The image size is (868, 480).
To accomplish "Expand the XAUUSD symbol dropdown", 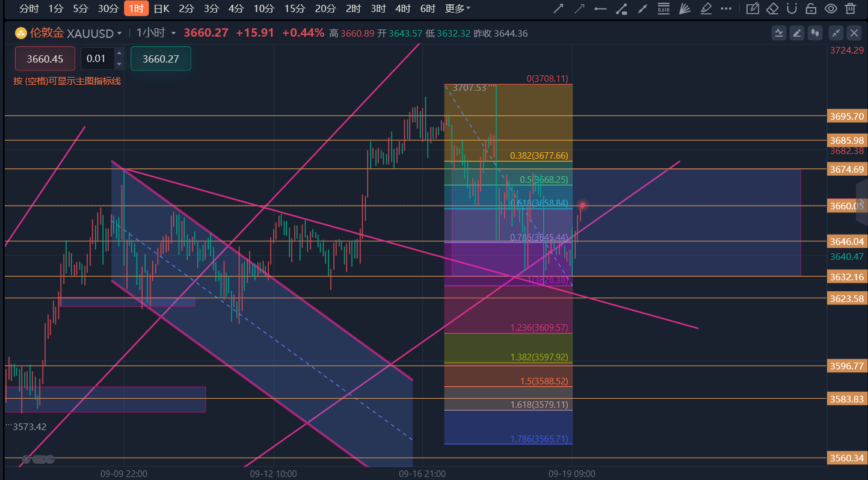I will pyautogui.click(x=119, y=33).
